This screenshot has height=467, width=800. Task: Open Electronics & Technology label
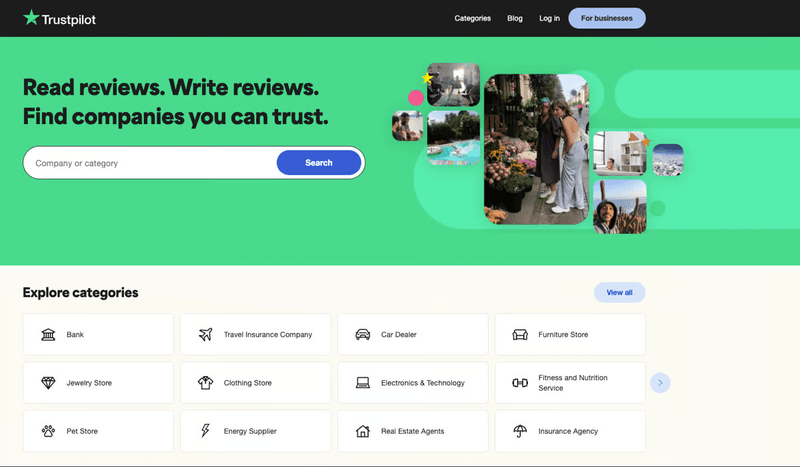coord(423,383)
